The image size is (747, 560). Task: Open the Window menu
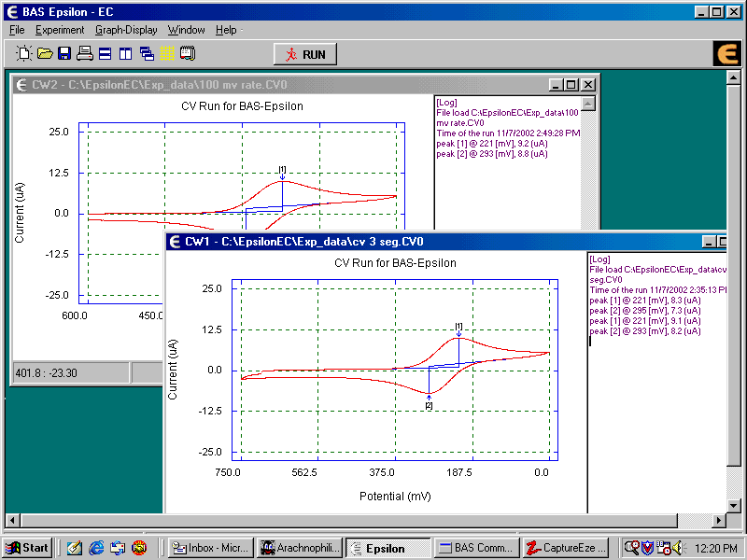point(186,30)
